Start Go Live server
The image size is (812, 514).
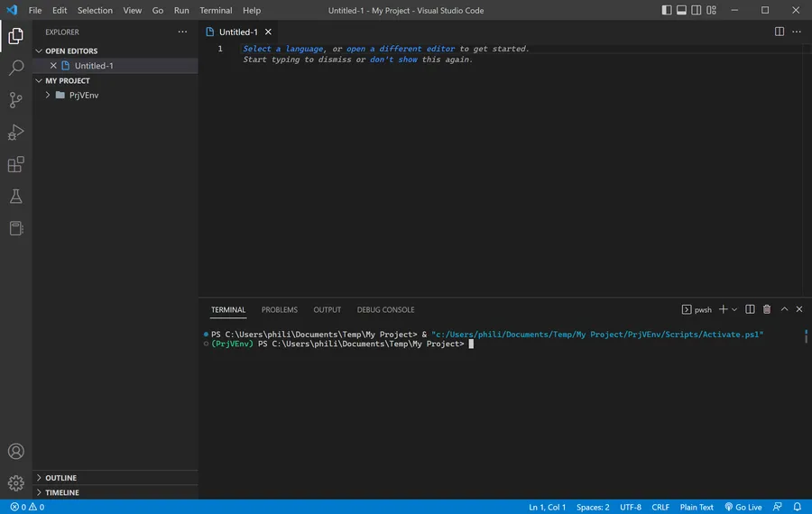(x=743, y=507)
